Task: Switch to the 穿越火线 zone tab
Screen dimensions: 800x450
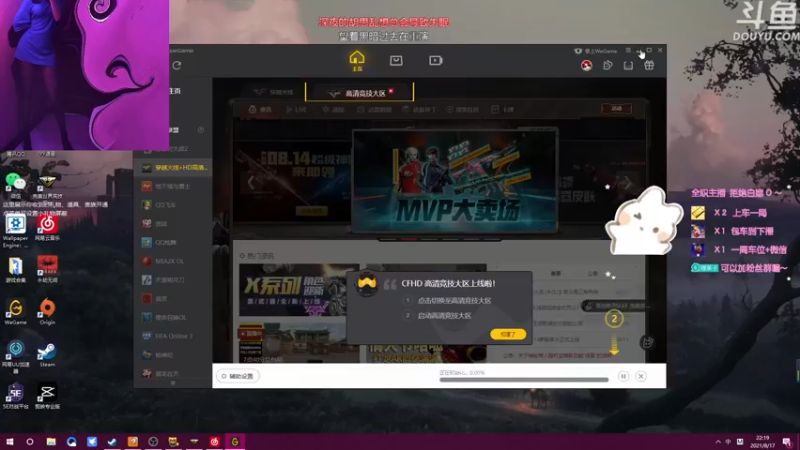Action: pos(274,92)
